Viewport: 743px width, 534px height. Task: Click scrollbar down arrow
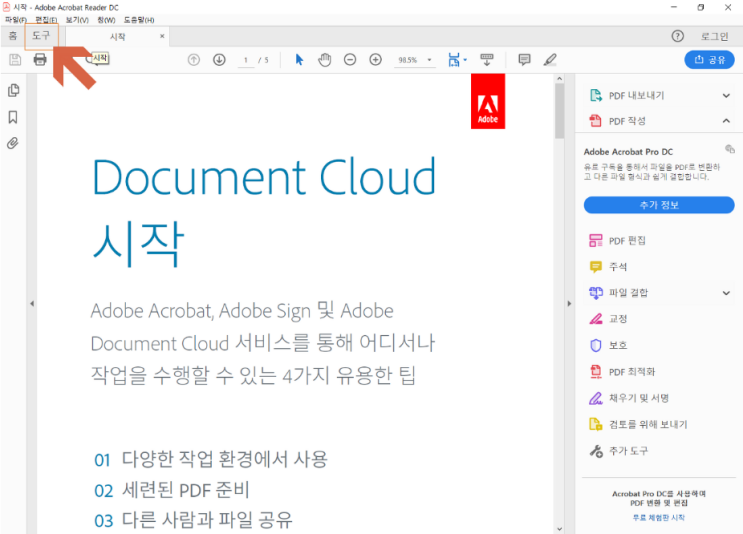tap(559, 529)
